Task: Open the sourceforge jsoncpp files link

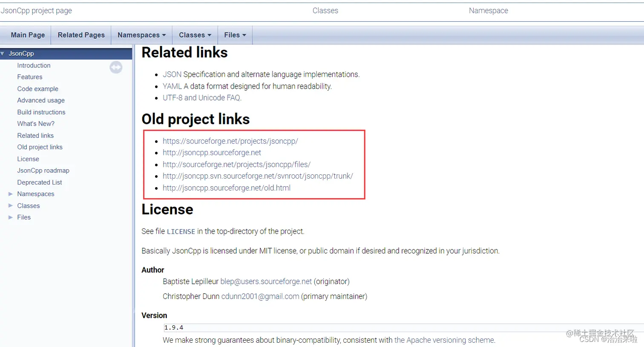Action: click(236, 165)
